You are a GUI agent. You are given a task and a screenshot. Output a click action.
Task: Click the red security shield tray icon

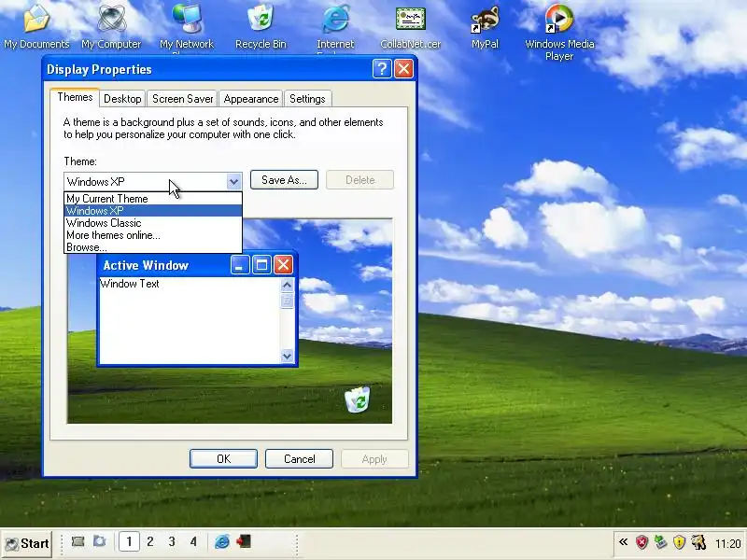642,542
